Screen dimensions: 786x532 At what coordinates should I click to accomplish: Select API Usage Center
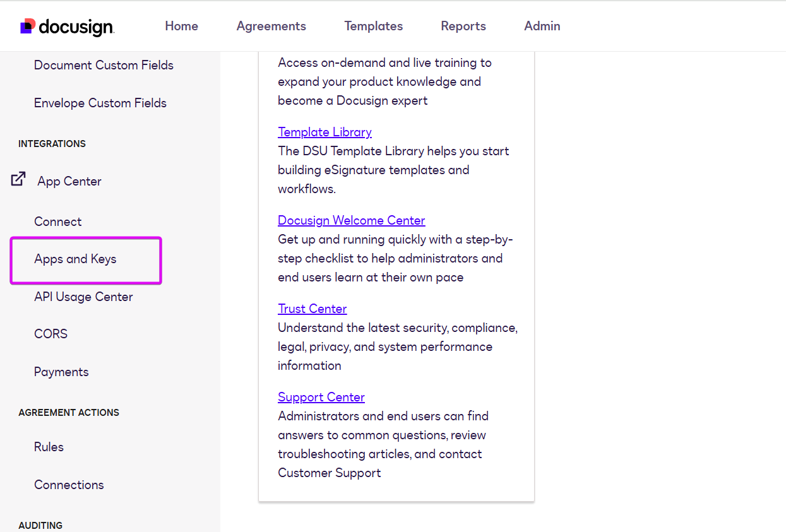[83, 297]
